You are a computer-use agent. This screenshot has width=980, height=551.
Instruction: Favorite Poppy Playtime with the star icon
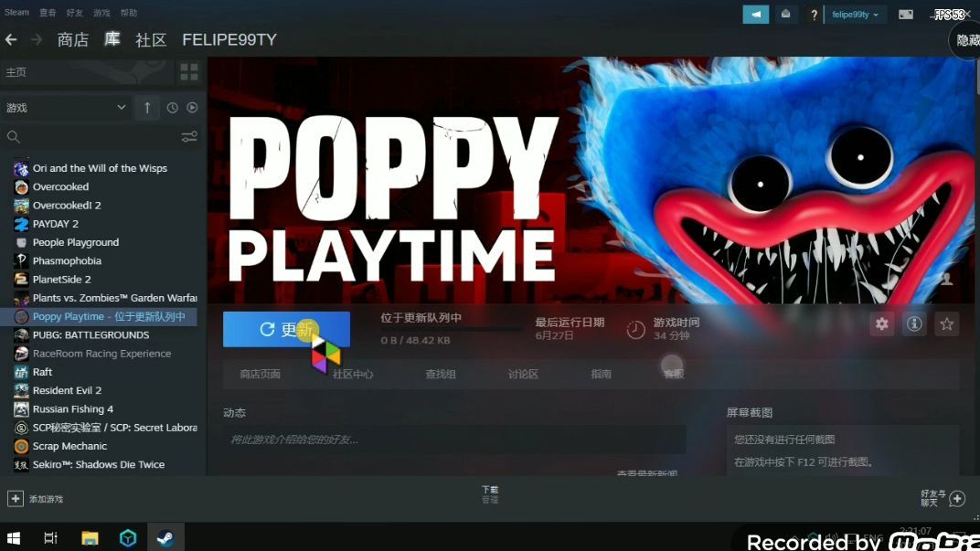point(947,323)
